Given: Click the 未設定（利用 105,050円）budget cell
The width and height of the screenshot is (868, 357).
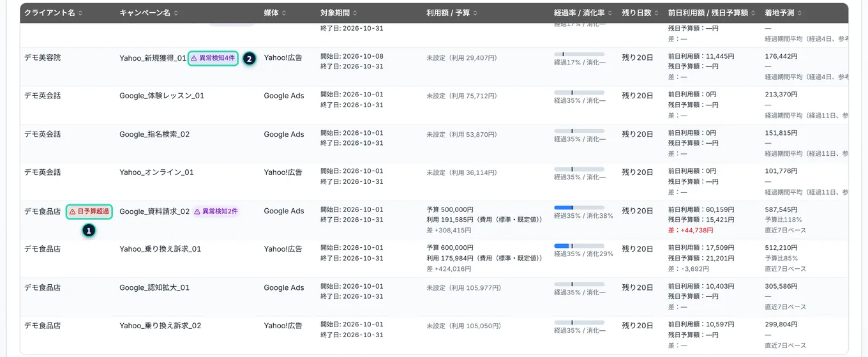Looking at the screenshot, I should click(x=463, y=326).
